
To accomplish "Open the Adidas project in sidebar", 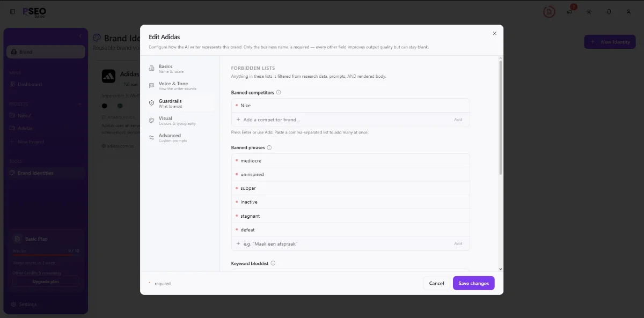I will [46, 128].
